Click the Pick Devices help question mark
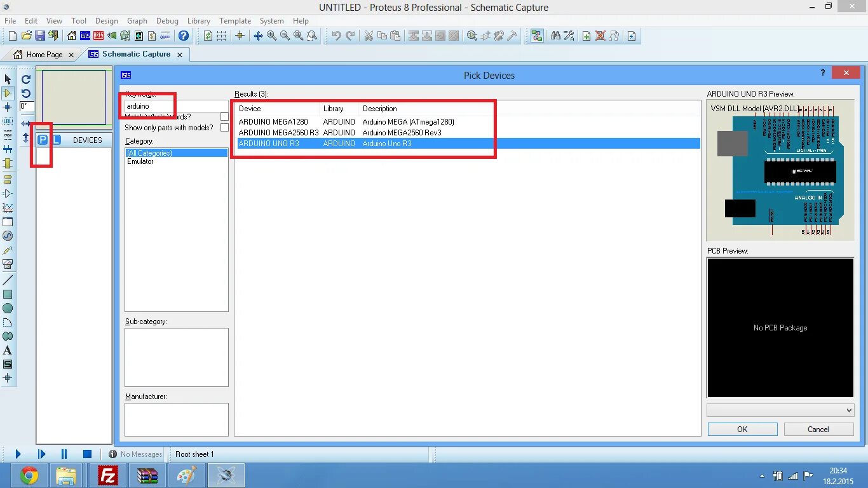 click(822, 73)
